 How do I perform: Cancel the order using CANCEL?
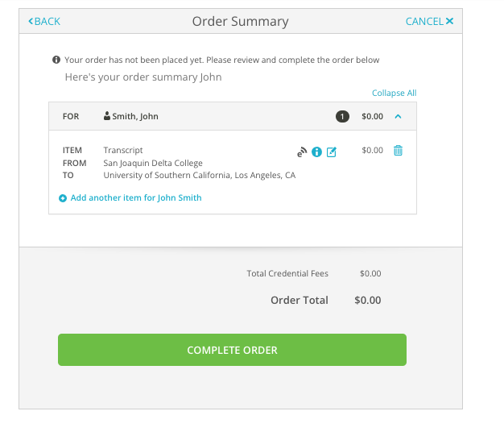click(429, 21)
